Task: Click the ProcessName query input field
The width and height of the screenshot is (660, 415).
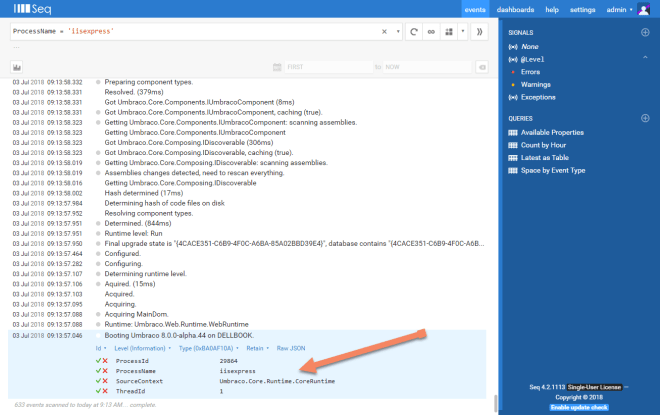Action: coord(190,32)
